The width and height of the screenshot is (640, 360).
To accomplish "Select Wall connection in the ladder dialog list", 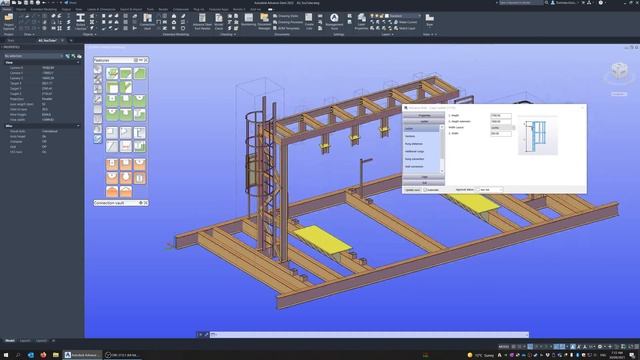I will tap(414, 167).
